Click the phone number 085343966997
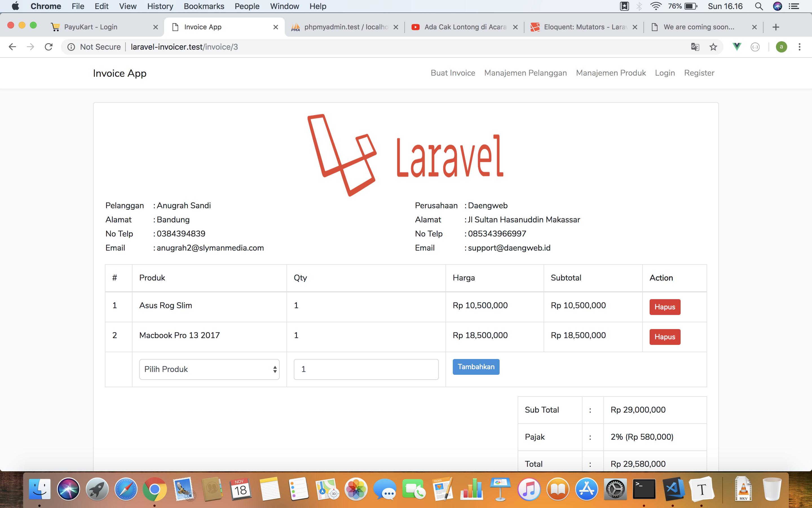Screen dimensions: 812x508 pyautogui.click(x=497, y=234)
